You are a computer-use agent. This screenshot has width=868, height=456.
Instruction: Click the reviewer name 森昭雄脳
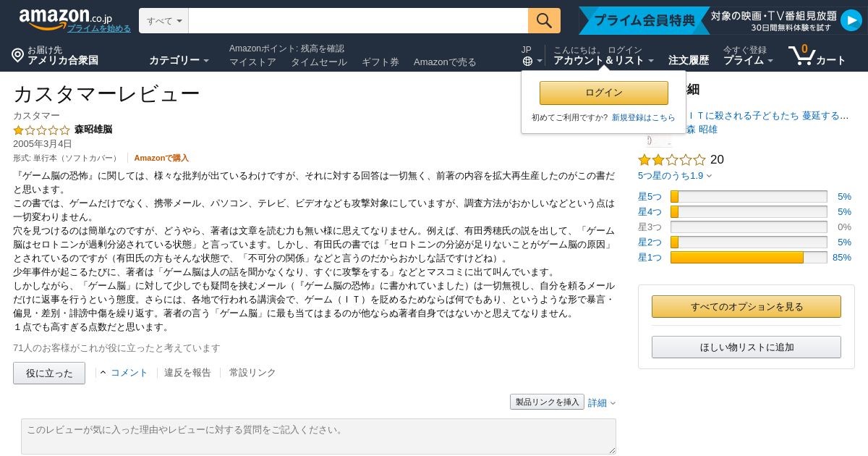point(93,129)
